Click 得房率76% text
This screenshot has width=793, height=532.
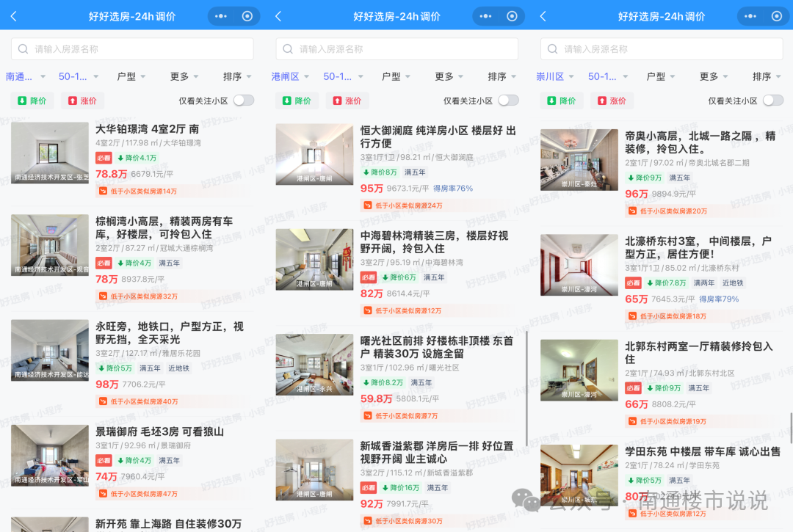coord(452,189)
